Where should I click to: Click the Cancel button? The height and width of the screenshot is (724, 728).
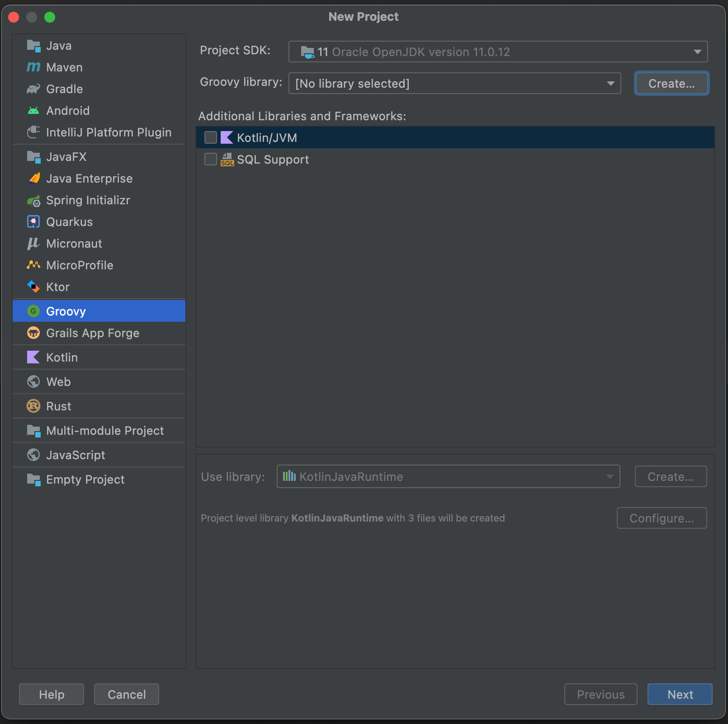coord(127,694)
